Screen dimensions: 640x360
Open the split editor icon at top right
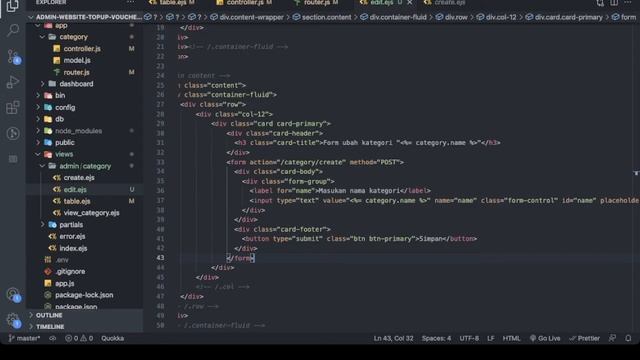coord(614,3)
